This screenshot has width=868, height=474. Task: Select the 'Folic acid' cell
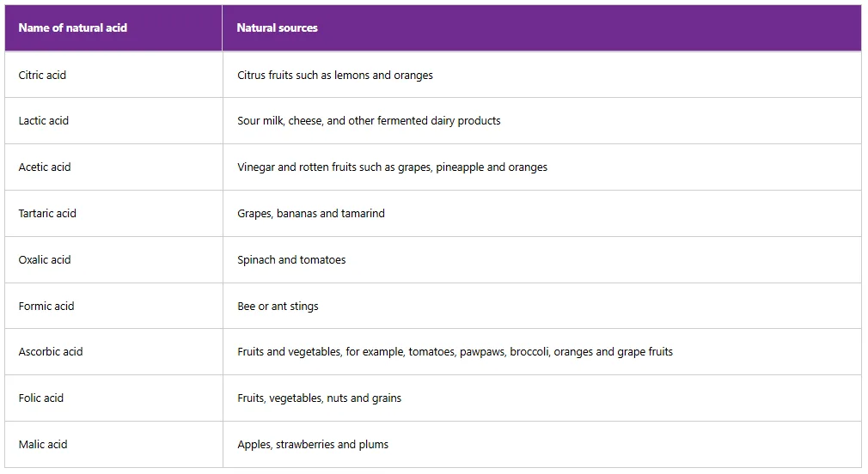[41, 398]
